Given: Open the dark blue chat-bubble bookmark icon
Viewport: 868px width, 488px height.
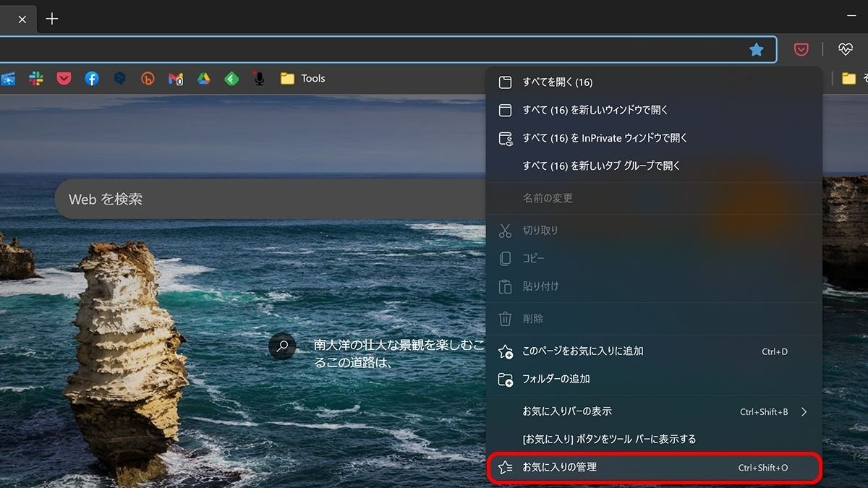Looking at the screenshot, I should (120, 79).
